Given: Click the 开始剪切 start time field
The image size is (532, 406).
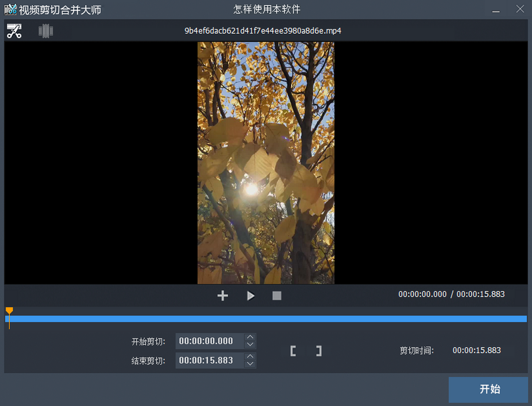Looking at the screenshot, I should pos(209,341).
